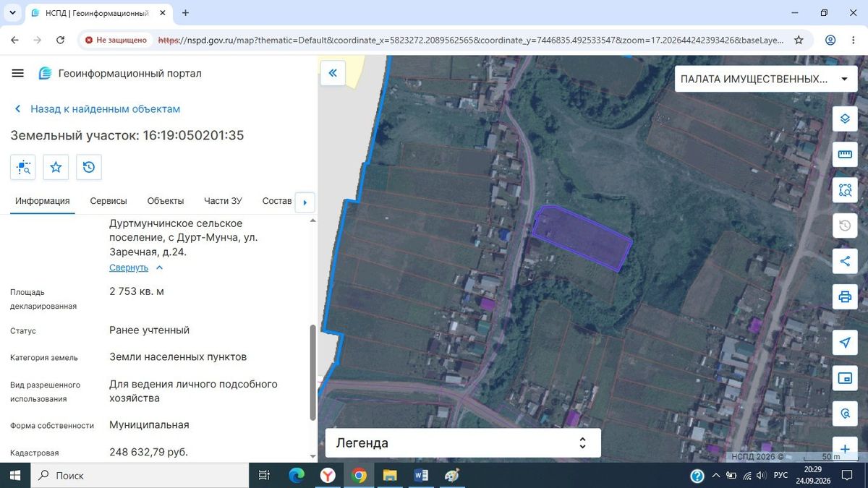This screenshot has height=488, width=868.
Task: Click the cadastral value 248 632,79 руб.
Action: pyautogui.click(x=148, y=452)
